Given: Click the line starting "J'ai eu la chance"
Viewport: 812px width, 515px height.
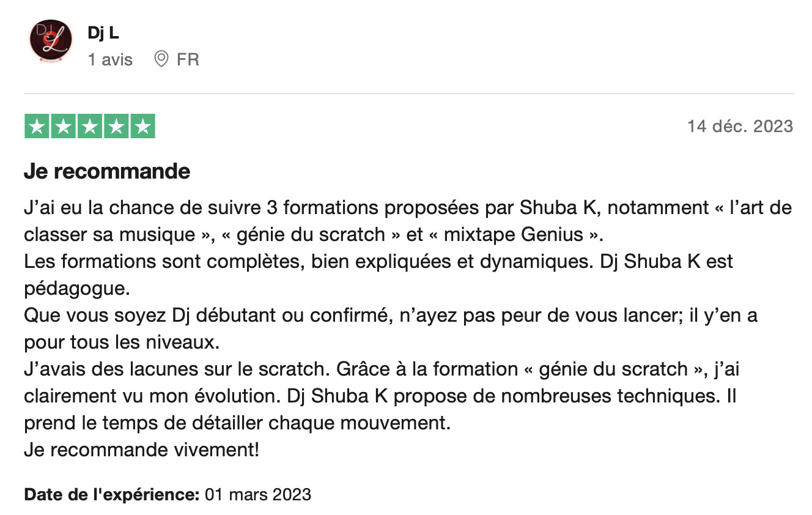Looking at the screenshot, I should pos(407,208).
